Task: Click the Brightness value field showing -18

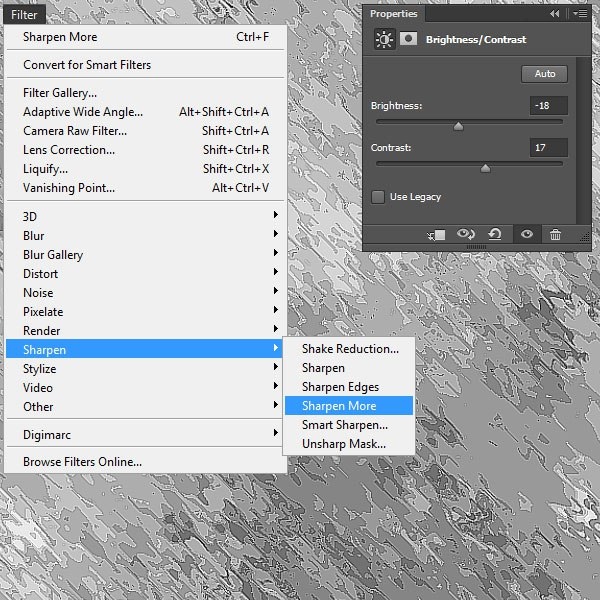Action: pyautogui.click(x=548, y=106)
